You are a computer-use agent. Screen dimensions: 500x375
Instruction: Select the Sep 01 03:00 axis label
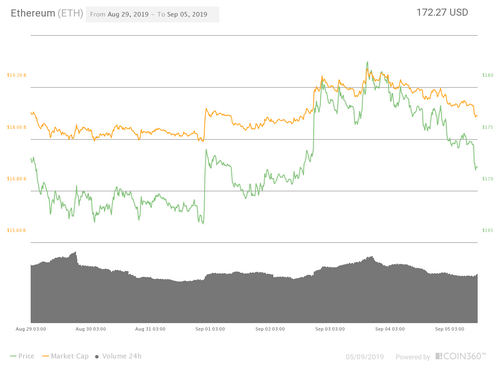pos(210,329)
